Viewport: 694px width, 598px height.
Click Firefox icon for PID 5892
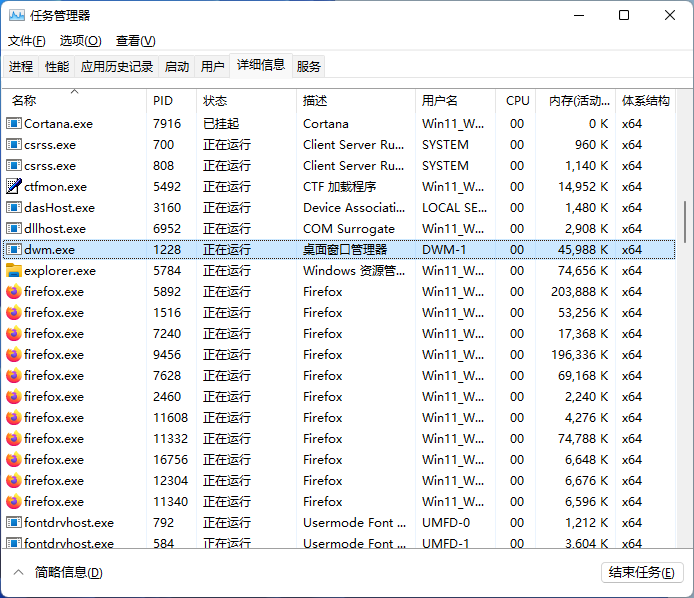pos(14,292)
